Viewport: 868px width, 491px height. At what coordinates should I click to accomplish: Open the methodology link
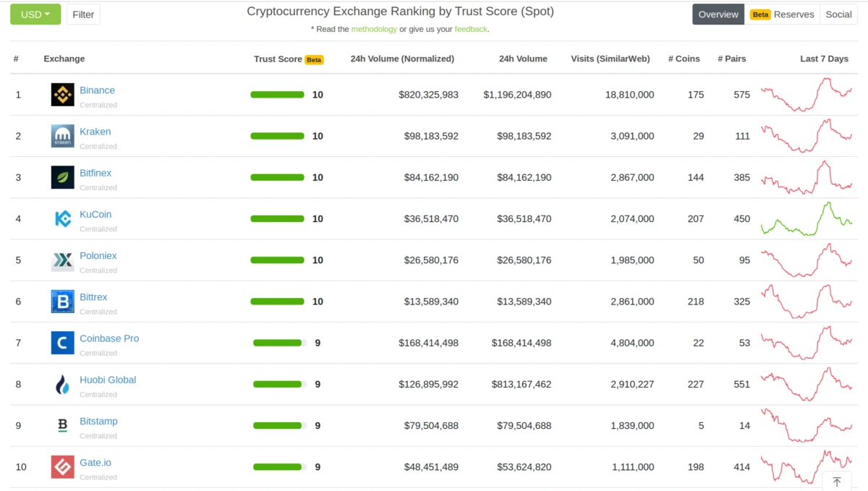[x=374, y=29]
